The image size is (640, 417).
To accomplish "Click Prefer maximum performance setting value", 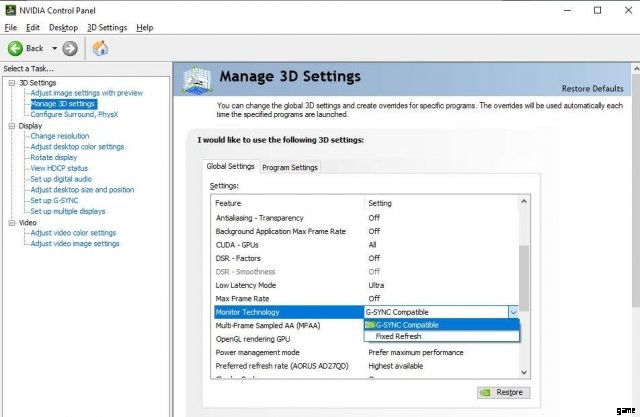I will tap(416, 353).
